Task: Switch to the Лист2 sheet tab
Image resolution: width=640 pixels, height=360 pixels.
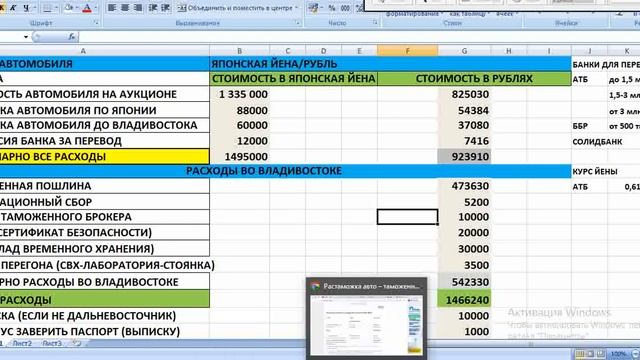Action: 22,344
